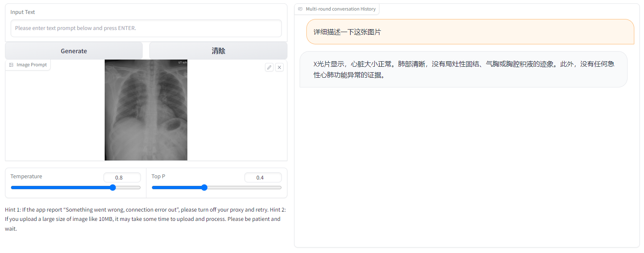Click the pencil edit icon on uploaded image
This screenshot has width=644, height=253.
tap(269, 67)
